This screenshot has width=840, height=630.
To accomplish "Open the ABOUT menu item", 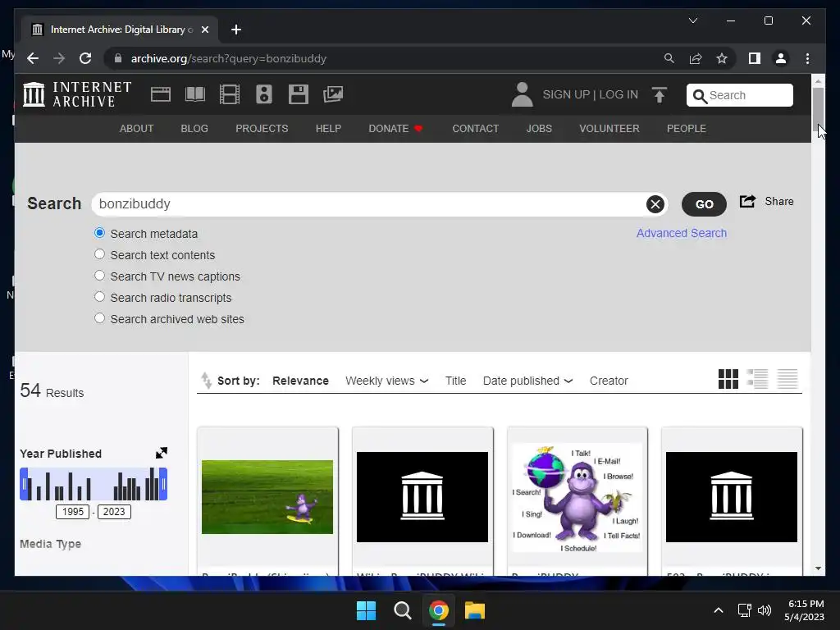I will pos(137,129).
